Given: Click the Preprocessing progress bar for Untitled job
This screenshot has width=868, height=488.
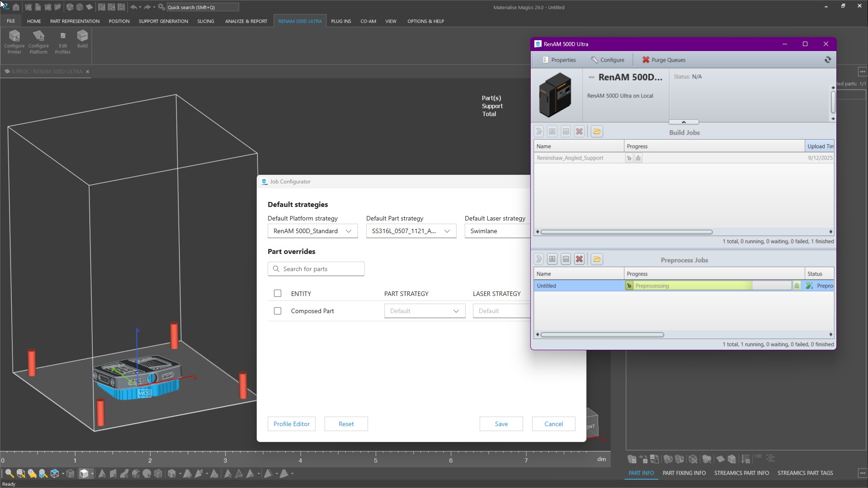Looking at the screenshot, I should [692, 285].
